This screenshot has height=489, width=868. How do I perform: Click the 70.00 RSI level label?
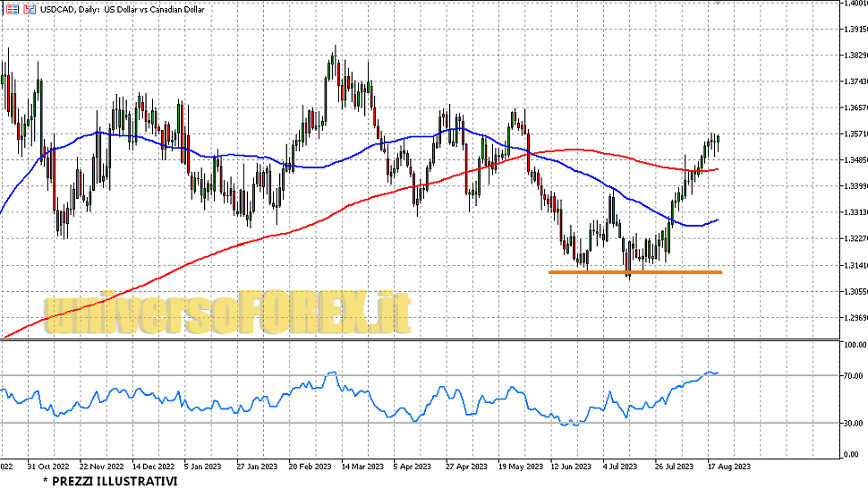click(x=853, y=376)
